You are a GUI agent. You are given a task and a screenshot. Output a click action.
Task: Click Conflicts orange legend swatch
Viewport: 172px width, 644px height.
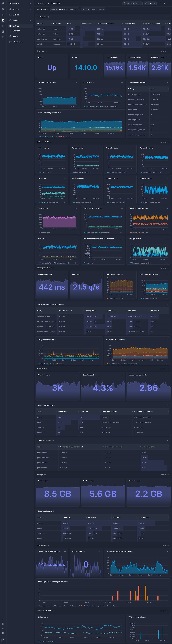coord(130,233)
